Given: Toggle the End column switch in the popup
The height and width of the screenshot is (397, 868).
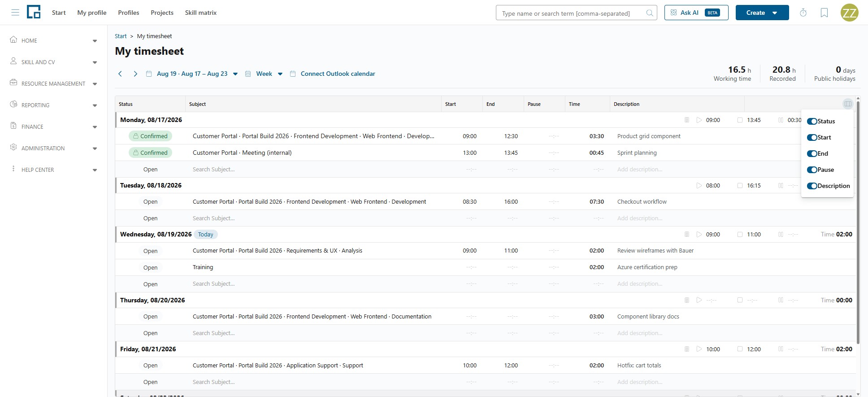Looking at the screenshot, I should (x=812, y=153).
